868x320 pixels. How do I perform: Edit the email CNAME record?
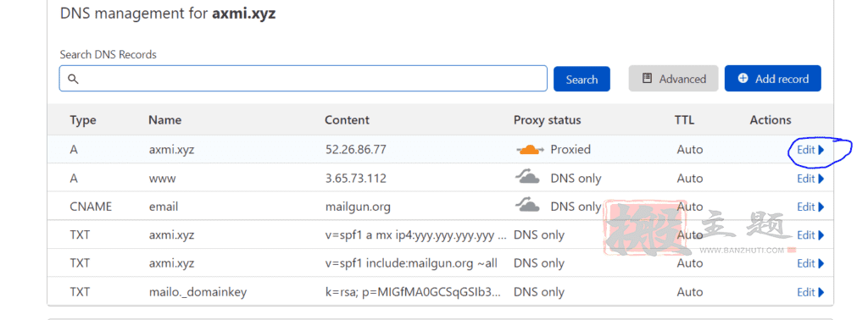pos(810,207)
